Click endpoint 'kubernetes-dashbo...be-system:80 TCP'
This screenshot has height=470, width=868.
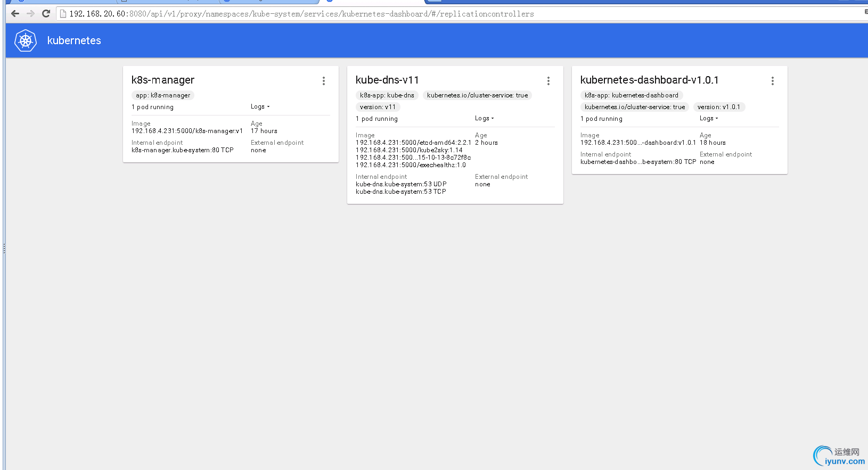tap(638, 162)
